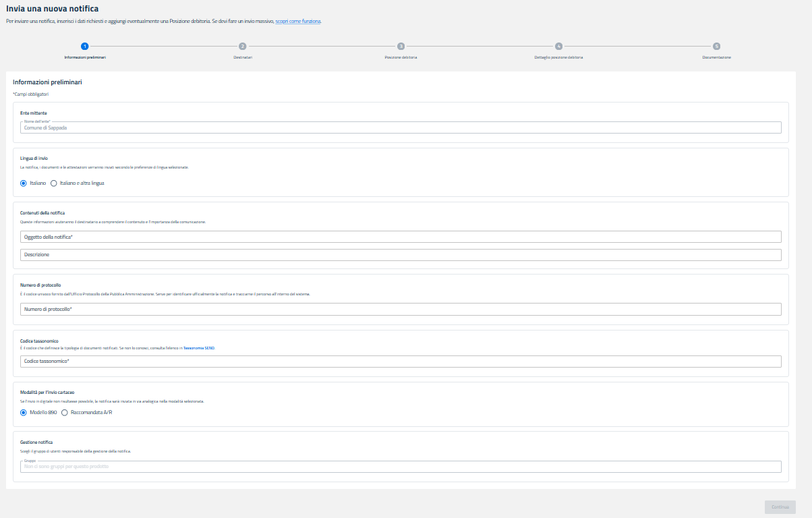Focus the Oggetto della notifica field
The width and height of the screenshot is (812, 518).
(x=401, y=237)
